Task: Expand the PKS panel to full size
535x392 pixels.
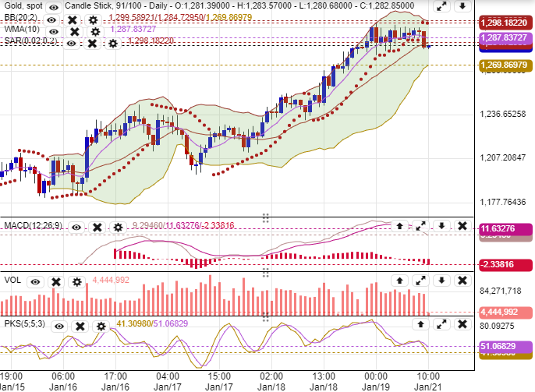Action: [x=441, y=323]
